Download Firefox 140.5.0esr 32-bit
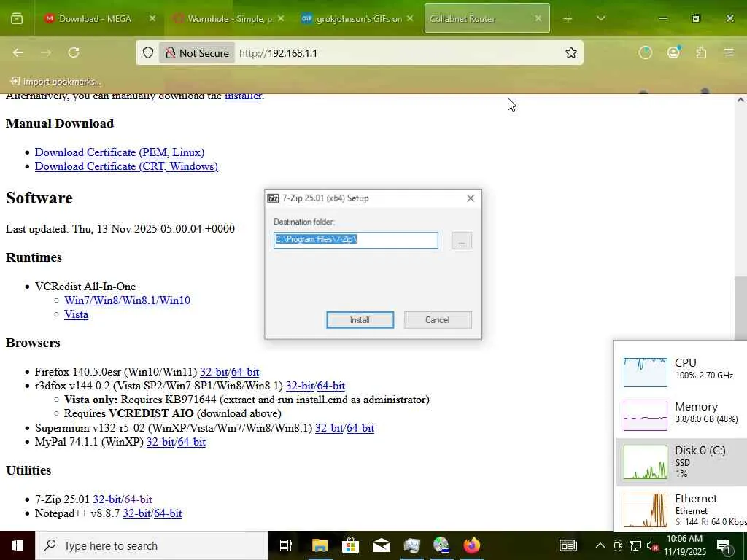This screenshot has height=560, width=747. point(214,372)
